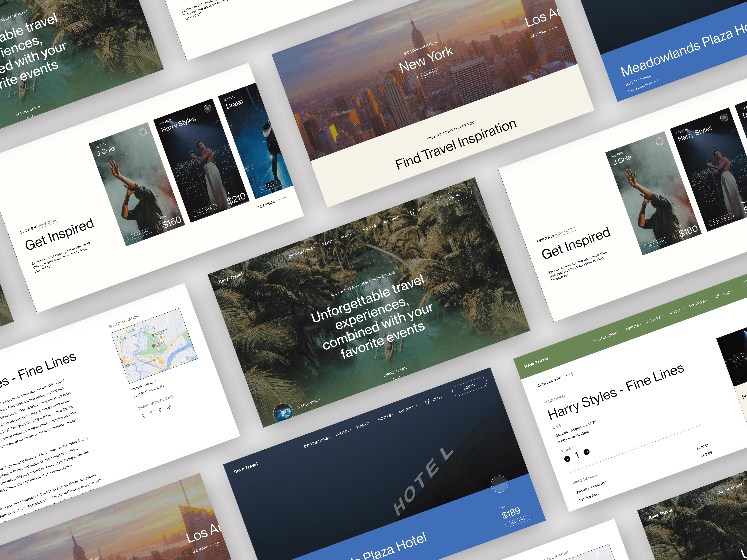Image resolution: width=747 pixels, height=560 pixels.
Task: Favorite J Cole card beside $210 Harry Styles
Action: [143, 132]
